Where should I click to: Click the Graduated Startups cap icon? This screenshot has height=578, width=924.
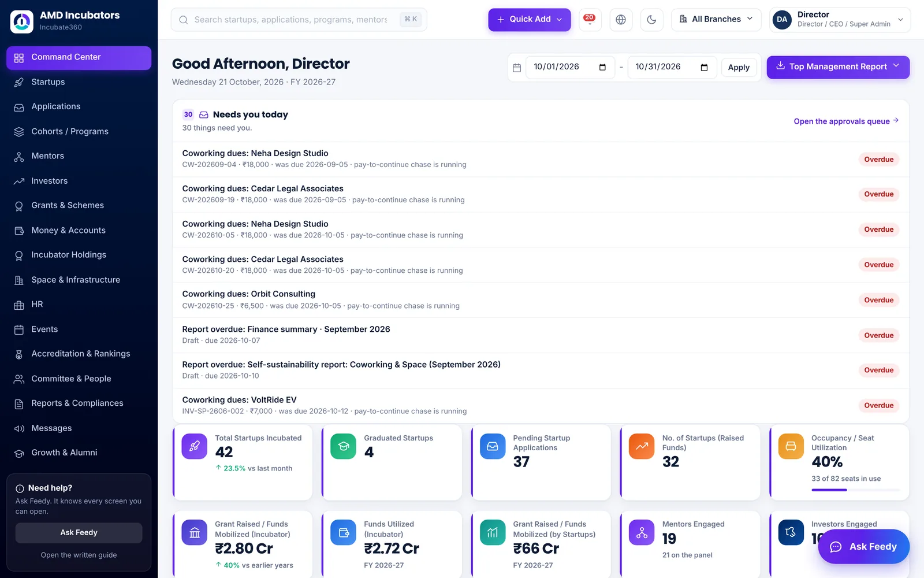tap(344, 446)
